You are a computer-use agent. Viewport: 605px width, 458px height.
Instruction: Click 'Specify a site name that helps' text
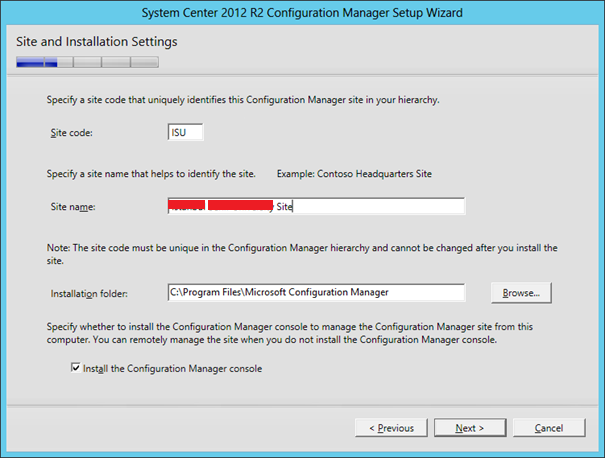pyautogui.click(x=151, y=174)
